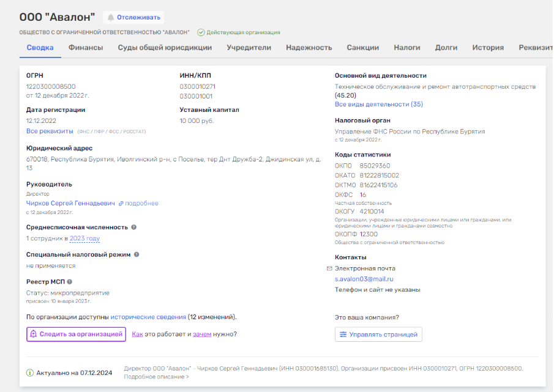The width and height of the screenshot is (554, 392).
Task: Open Все виды деятельности (35) link
Action: coord(379,105)
